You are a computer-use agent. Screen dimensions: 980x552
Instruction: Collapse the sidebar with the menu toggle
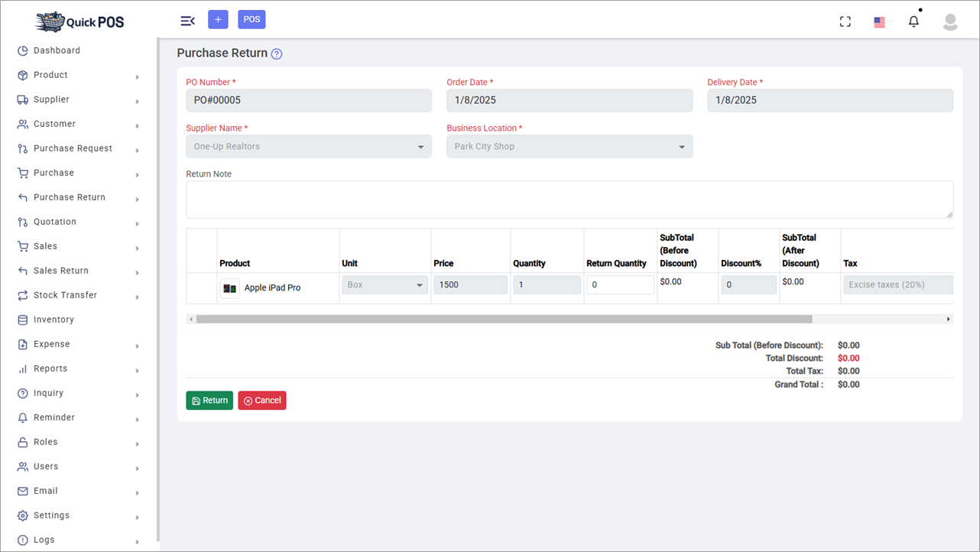(187, 21)
